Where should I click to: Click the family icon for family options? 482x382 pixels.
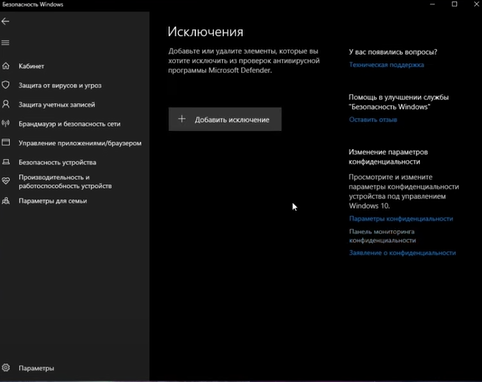[x=6, y=201]
